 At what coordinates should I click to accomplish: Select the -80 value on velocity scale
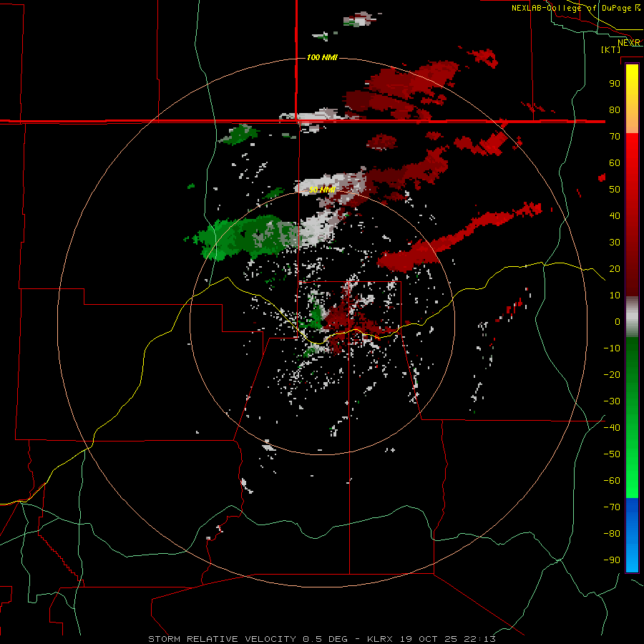pyautogui.click(x=612, y=534)
